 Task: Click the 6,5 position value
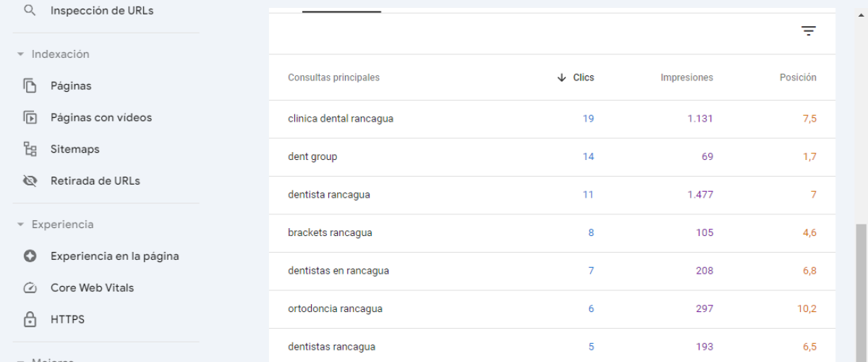click(809, 347)
